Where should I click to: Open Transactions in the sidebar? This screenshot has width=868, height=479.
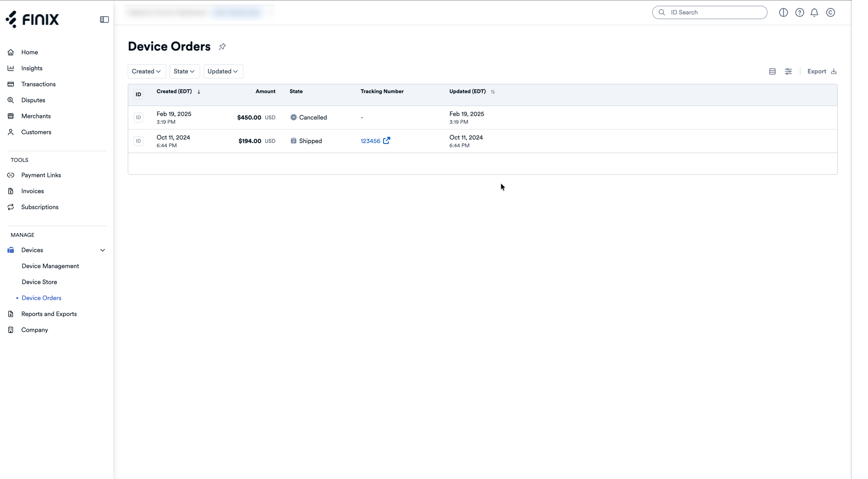[38, 84]
